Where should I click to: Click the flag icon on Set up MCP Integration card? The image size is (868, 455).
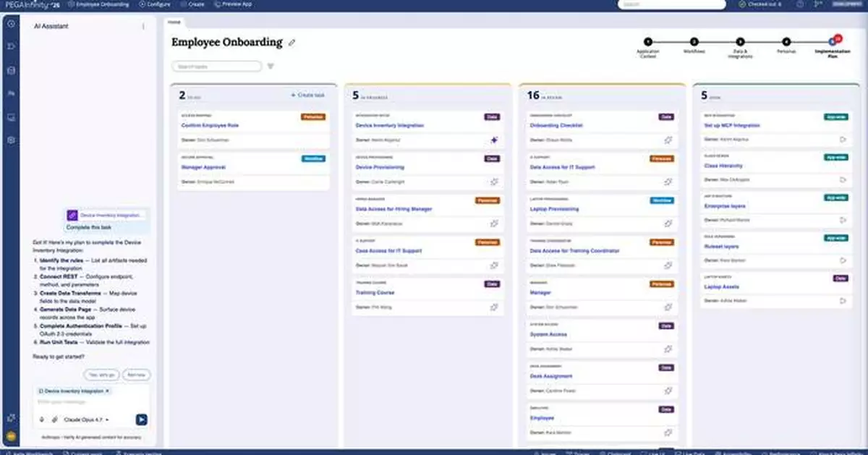(x=843, y=139)
